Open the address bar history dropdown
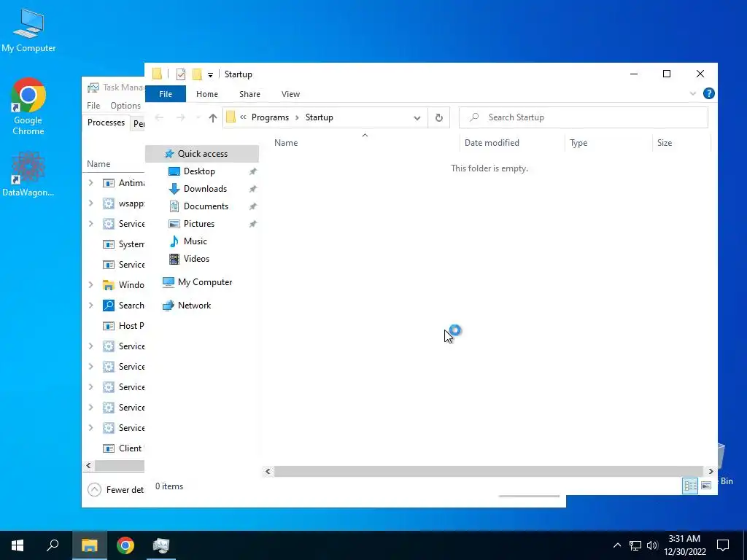The height and width of the screenshot is (560, 747). point(417,118)
